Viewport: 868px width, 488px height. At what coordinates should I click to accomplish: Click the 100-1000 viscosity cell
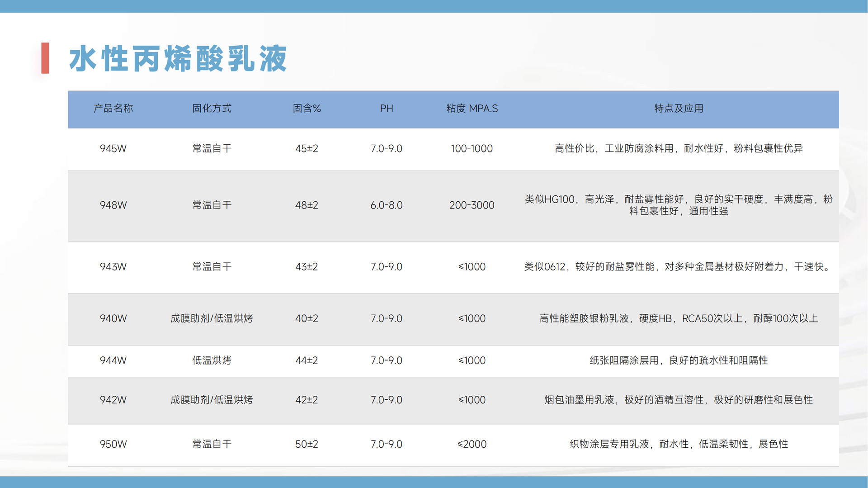(x=472, y=148)
